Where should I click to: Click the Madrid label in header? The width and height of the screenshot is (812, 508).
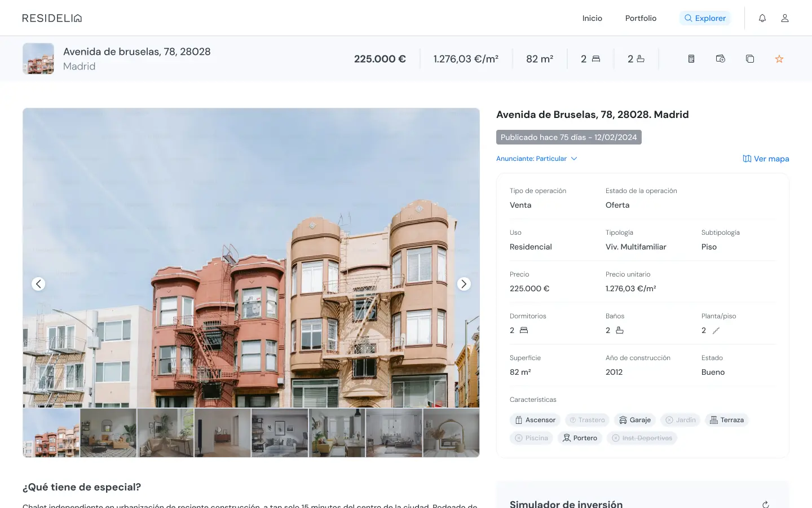(x=79, y=66)
